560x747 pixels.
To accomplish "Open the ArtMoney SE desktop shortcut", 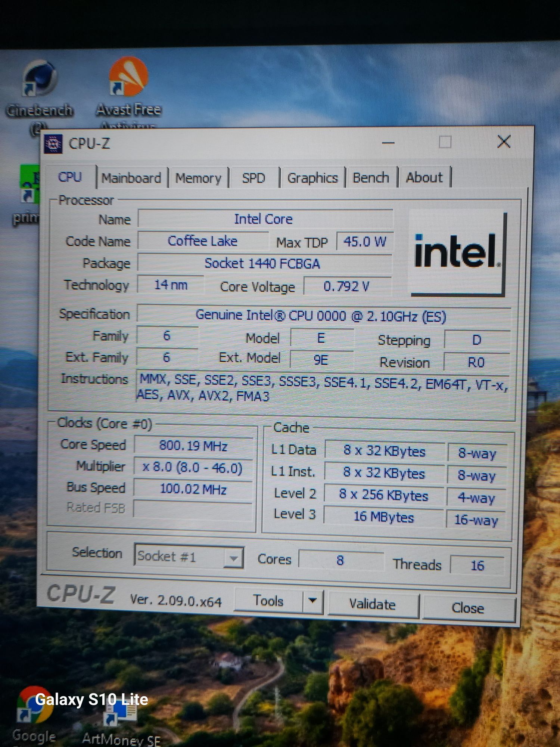I will click(121, 723).
